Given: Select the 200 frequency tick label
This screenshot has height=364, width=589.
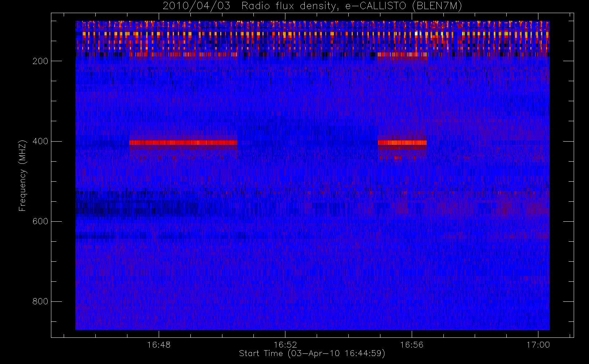Looking at the screenshot, I should pos(40,61).
